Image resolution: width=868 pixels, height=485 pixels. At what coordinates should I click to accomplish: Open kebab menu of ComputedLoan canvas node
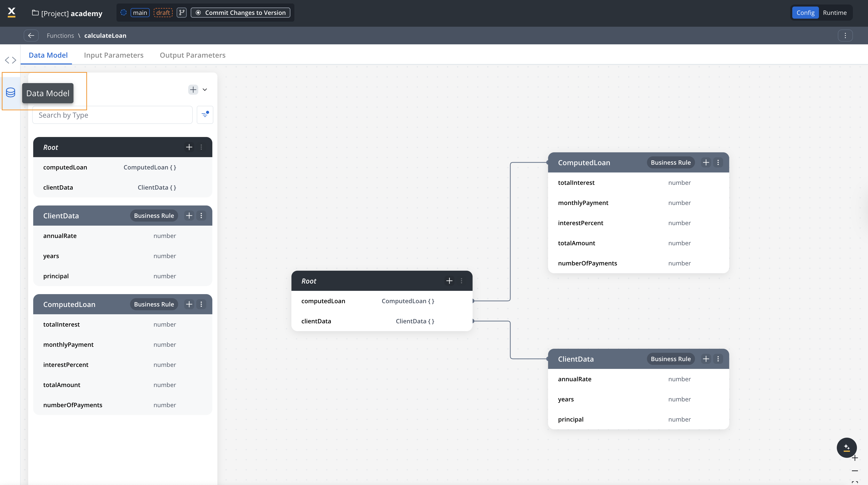coord(718,163)
